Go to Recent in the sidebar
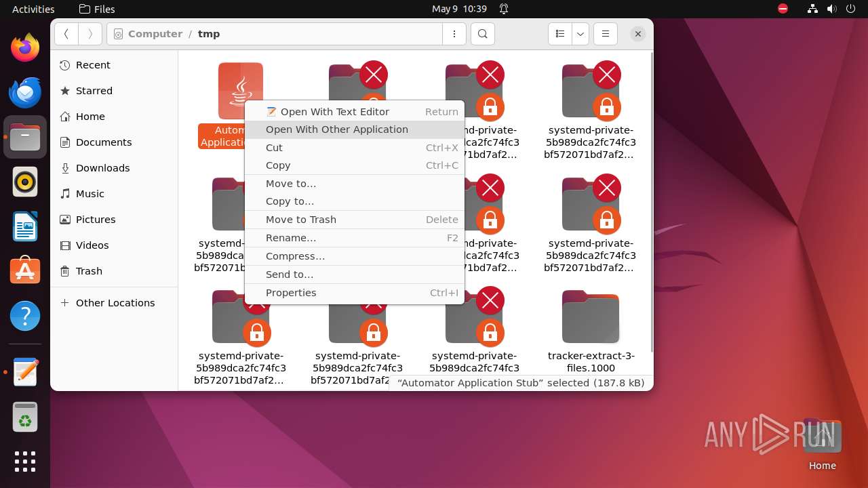Screen dimensions: 868x488 pyautogui.click(x=114, y=65)
